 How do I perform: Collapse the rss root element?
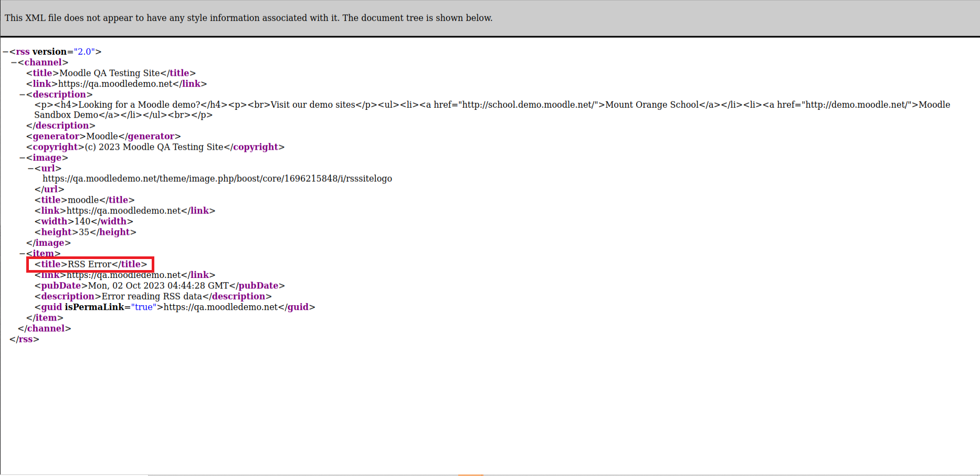tap(5, 52)
